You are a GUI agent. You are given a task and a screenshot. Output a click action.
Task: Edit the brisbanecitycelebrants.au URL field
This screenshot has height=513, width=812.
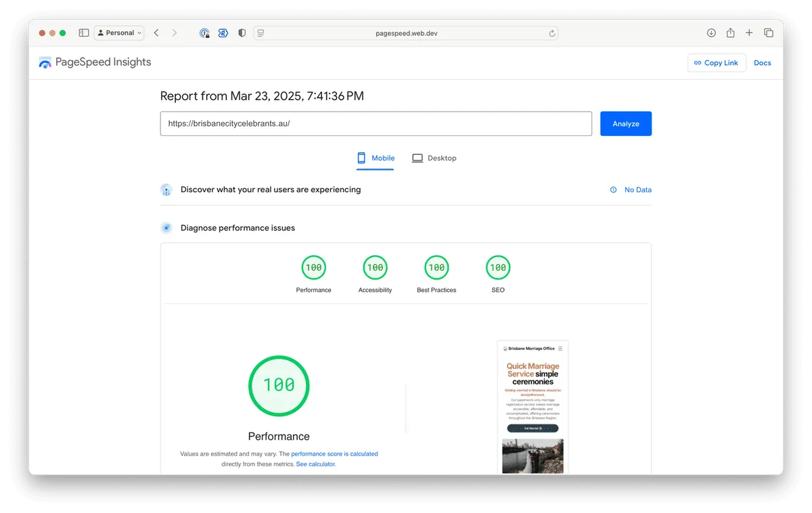click(x=376, y=124)
